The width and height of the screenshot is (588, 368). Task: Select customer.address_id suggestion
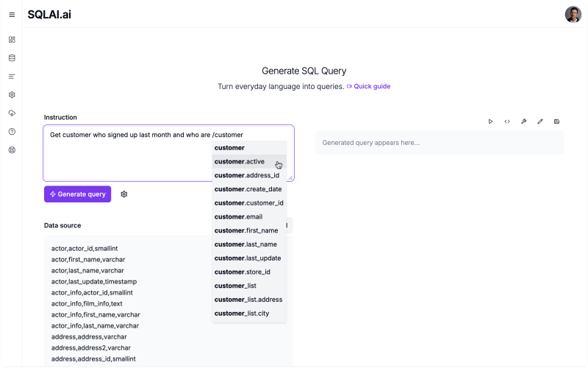tap(249, 175)
